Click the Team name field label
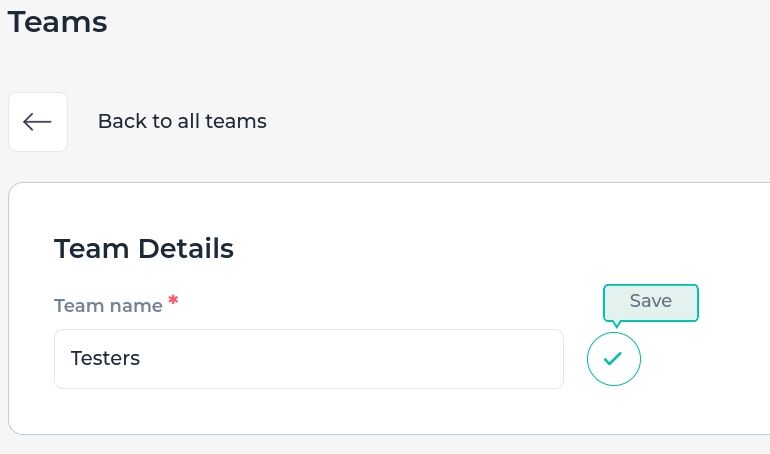 tap(108, 306)
